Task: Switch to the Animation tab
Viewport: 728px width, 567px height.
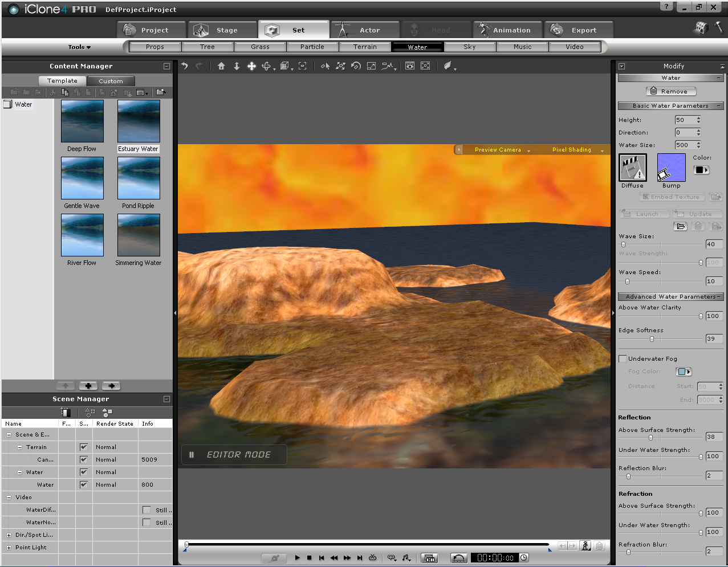Action: [505, 30]
